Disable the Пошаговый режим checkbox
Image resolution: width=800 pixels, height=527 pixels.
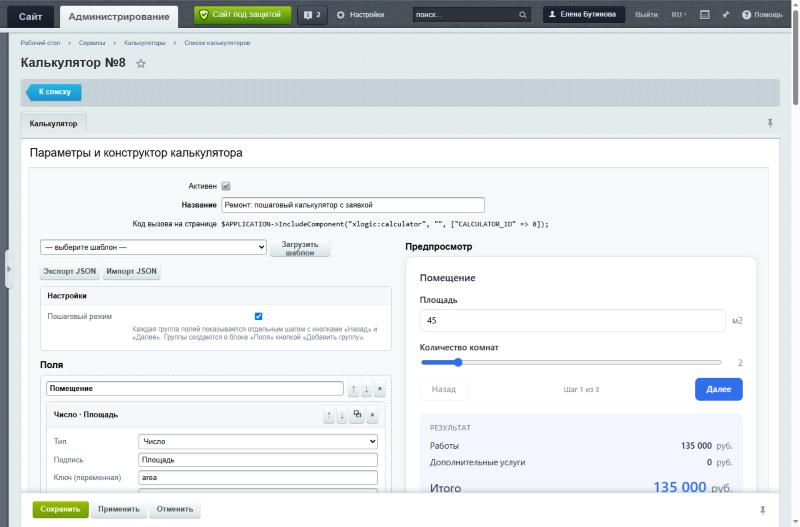(258, 316)
